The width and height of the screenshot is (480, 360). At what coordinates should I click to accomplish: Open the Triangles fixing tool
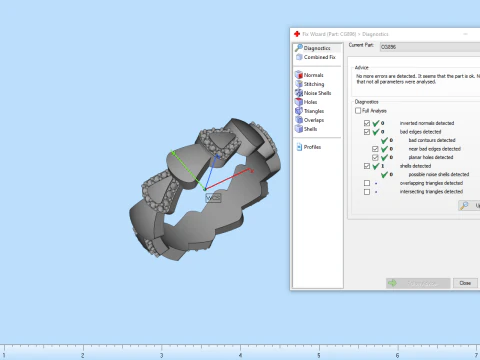(310, 111)
